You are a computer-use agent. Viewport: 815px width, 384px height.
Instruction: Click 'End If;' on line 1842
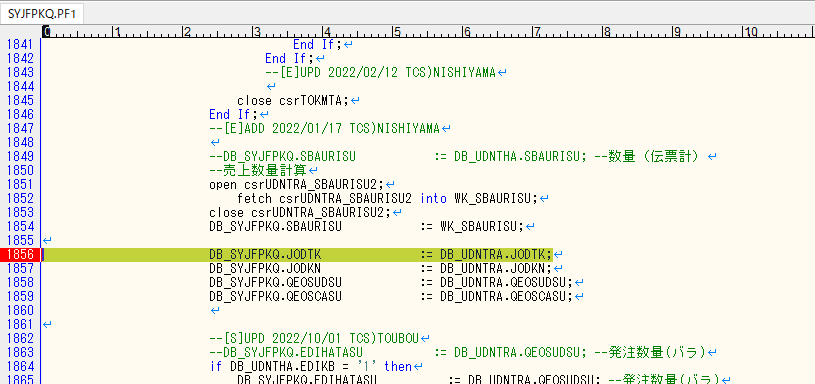(x=290, y=59)
